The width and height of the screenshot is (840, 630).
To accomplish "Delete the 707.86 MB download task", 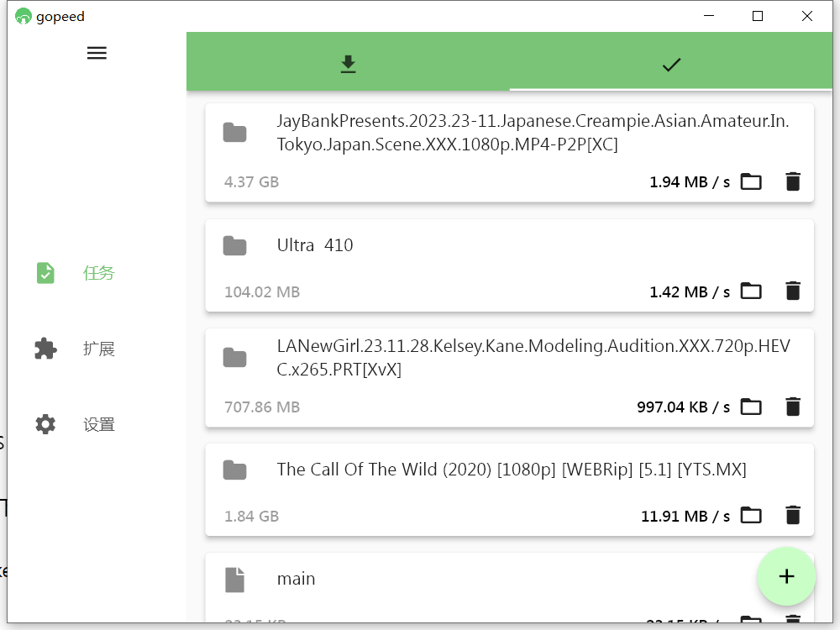I will click(x=792, y=407).
